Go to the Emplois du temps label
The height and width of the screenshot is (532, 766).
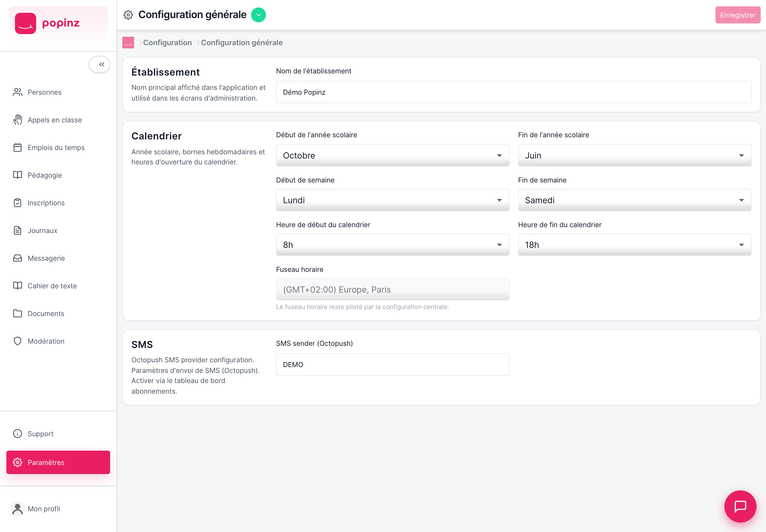(56, 148)
